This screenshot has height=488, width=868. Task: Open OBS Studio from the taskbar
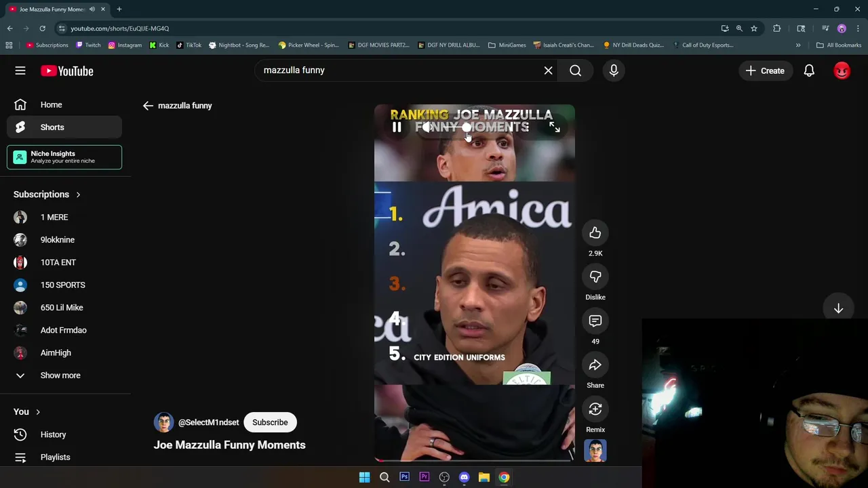click(x=444, y=477)
